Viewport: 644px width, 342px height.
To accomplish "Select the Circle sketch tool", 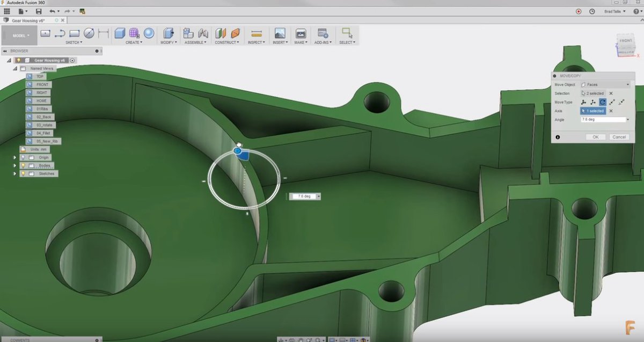I will tap(89, 33).
